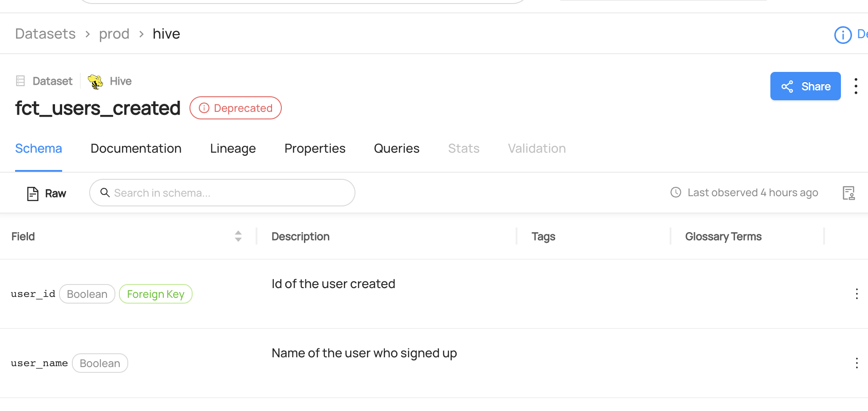Click the info icon in the top right

[x=843, y=35]
